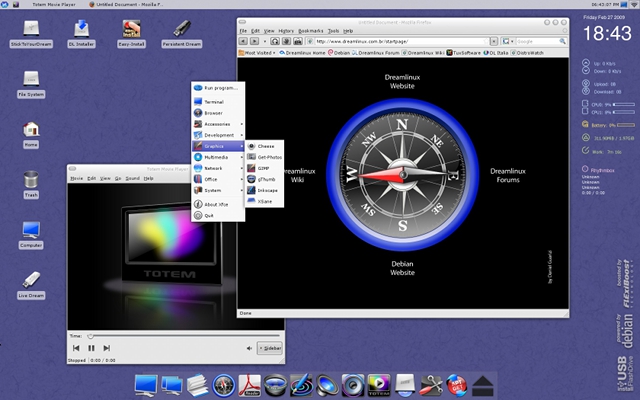Expand the Office submenu

(218, 179)
